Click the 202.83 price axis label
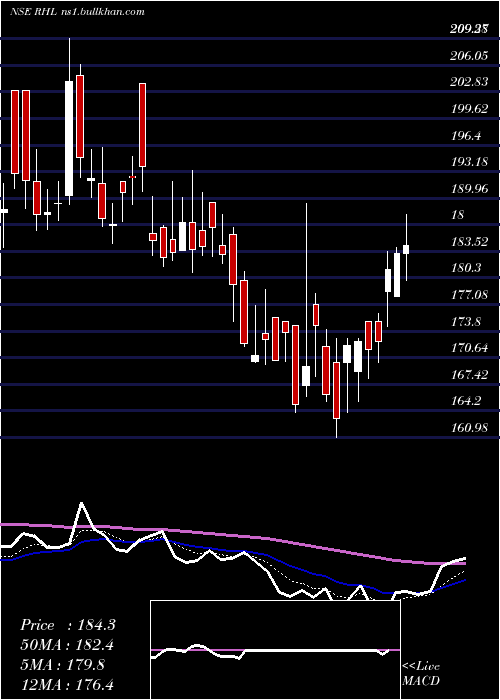This screenshot has height=700, width=500. (x=469, y=83)
